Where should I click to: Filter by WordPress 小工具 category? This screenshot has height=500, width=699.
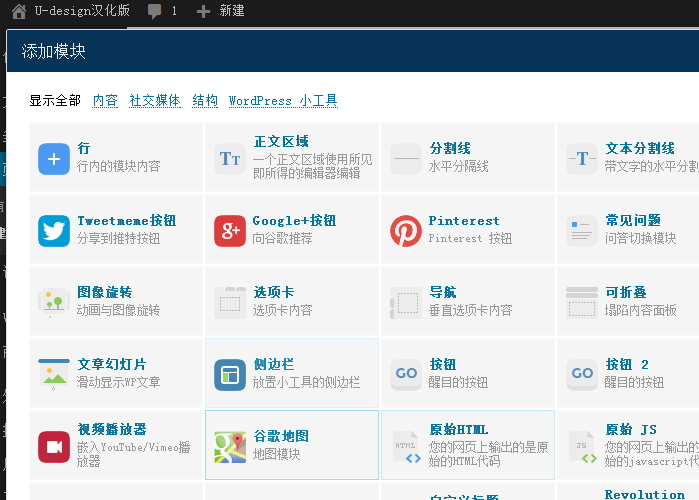pos(283,100)
